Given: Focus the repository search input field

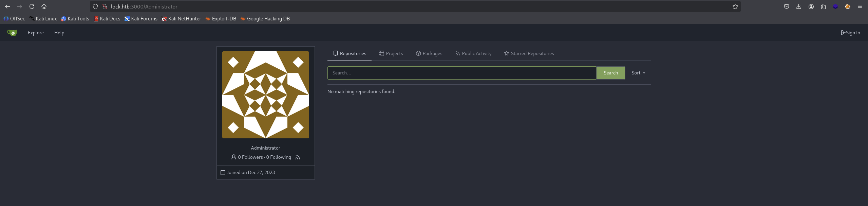Looking at the screenshot, I should click(461, 73).
